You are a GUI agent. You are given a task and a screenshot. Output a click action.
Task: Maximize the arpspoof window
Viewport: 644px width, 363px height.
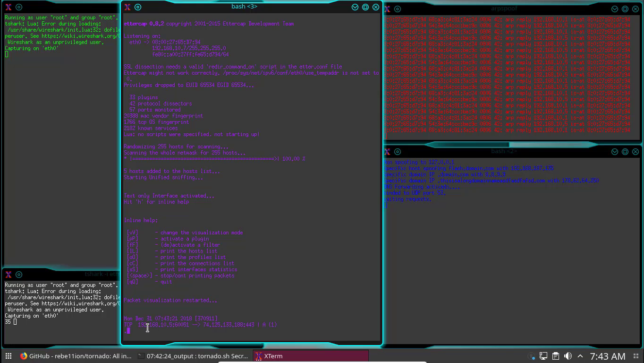point(625,9)
